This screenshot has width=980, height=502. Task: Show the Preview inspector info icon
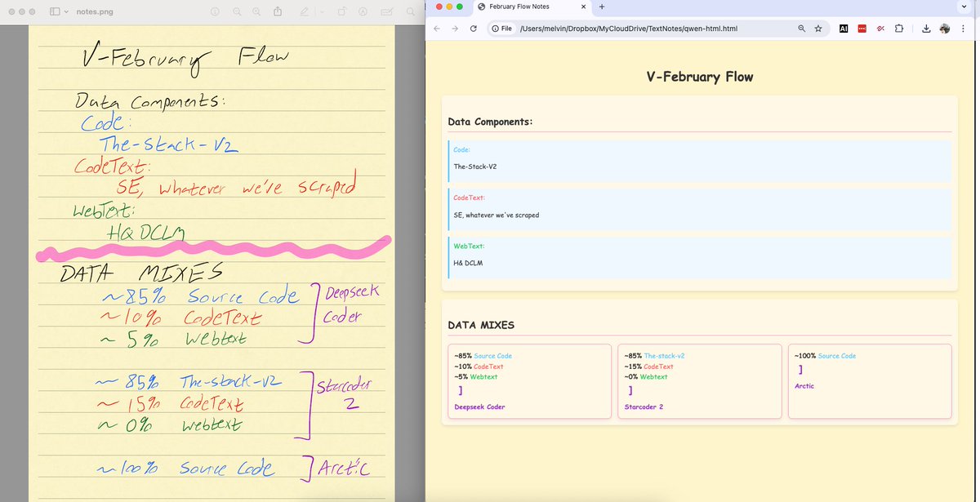pyautogui.click(x=216, y=12)
